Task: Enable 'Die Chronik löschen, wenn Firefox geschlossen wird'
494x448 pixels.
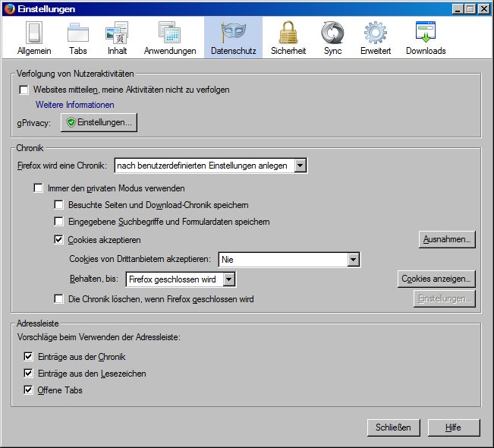Action: (x=58, y=299)
